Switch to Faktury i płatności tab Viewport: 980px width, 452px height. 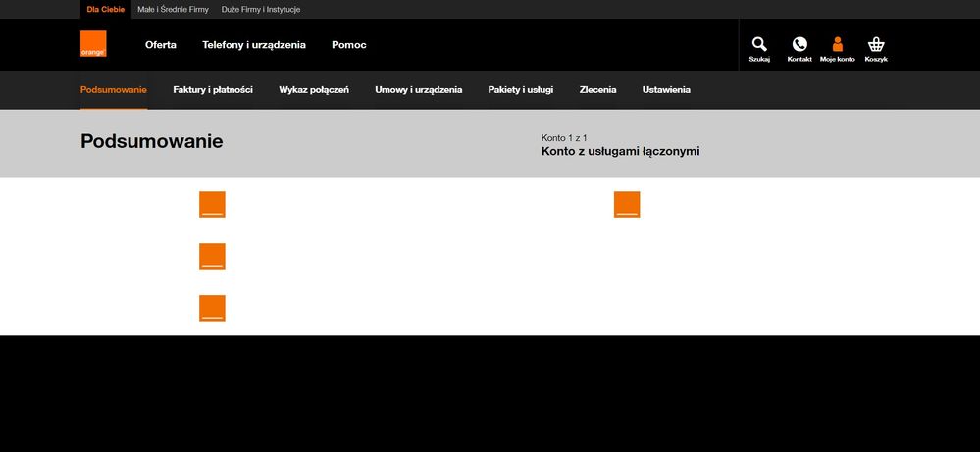(x=213, y=90)
